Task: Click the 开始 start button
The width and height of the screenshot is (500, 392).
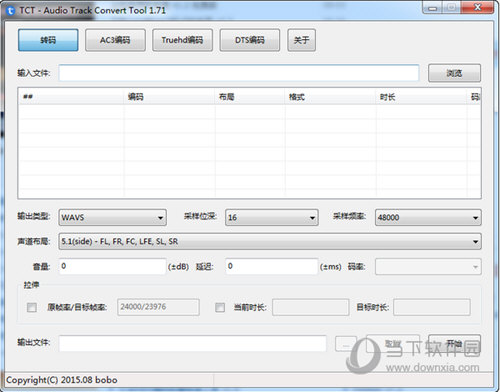Action: tap(454, 343)
